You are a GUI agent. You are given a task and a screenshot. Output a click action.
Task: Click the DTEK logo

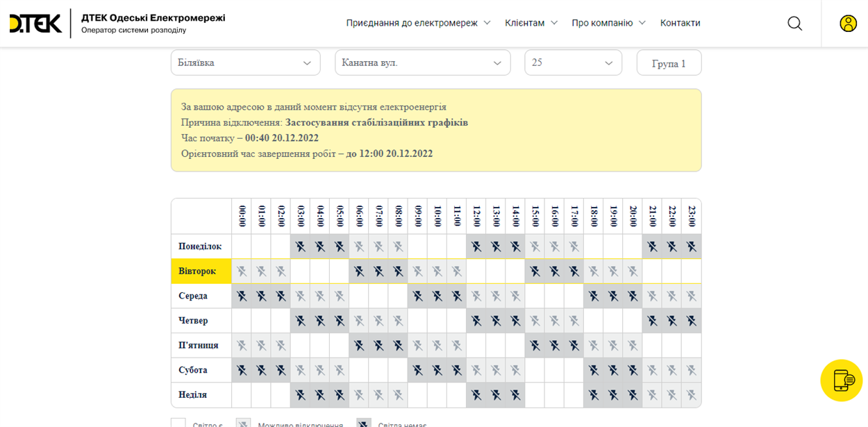35,24
